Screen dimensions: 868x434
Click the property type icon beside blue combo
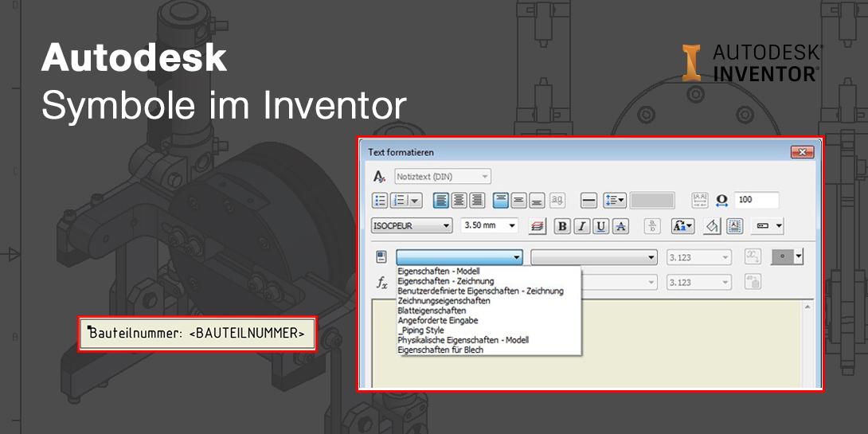(381, 257)
